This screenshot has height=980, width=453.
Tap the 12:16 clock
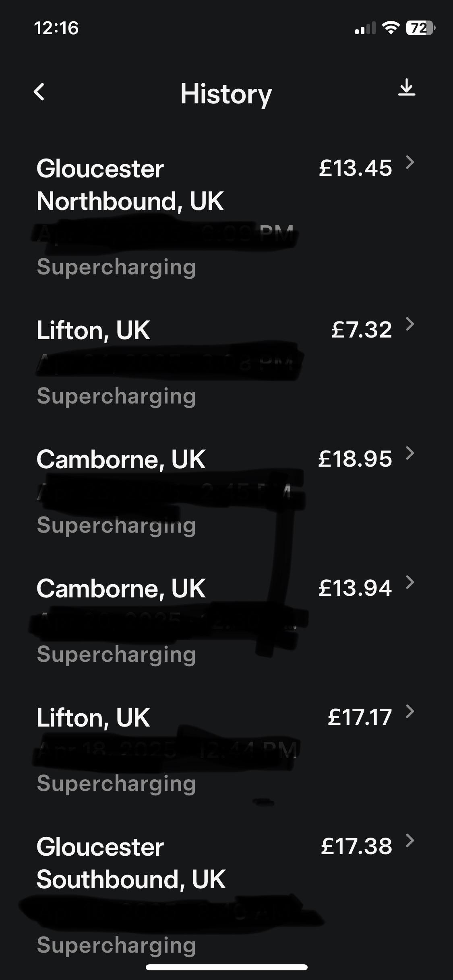click(56, 28)
